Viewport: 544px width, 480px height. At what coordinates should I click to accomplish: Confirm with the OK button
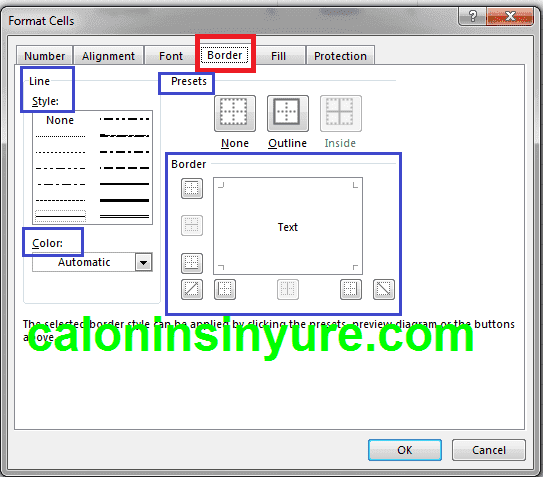tap(405, 450)
